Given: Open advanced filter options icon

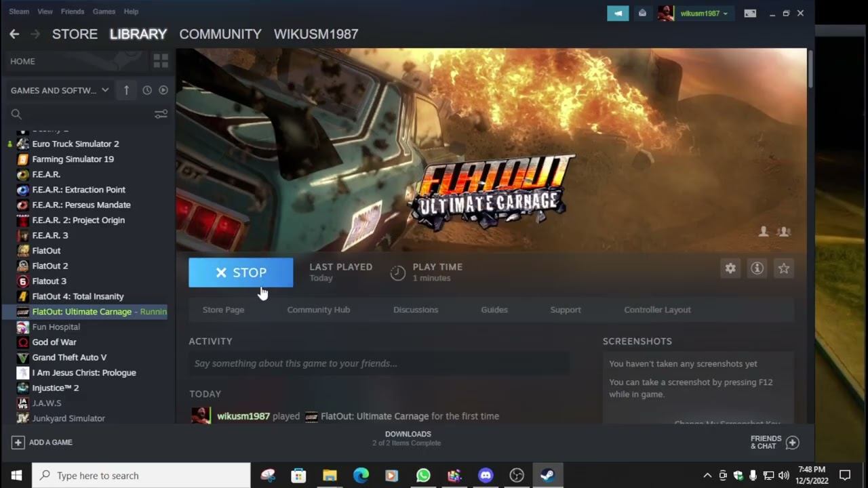Looking at the screenshot, I should coord(161,114).
